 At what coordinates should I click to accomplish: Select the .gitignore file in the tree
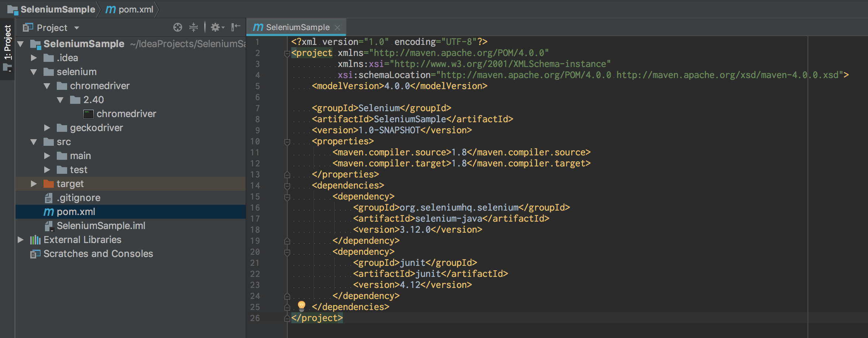pyautogui.click(x=78, y=198)
